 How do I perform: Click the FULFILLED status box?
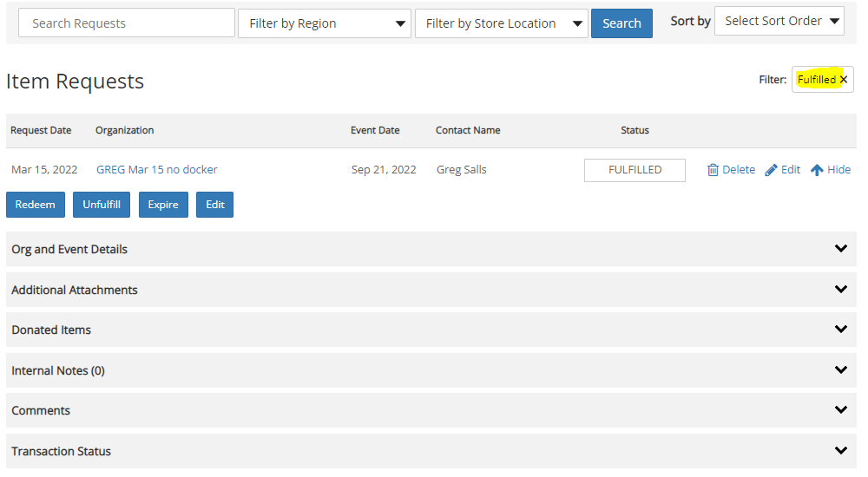635,170
